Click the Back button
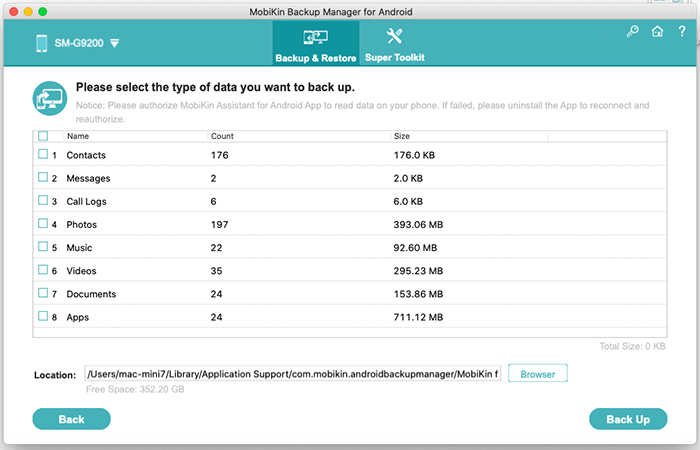 tap(71, 419)
